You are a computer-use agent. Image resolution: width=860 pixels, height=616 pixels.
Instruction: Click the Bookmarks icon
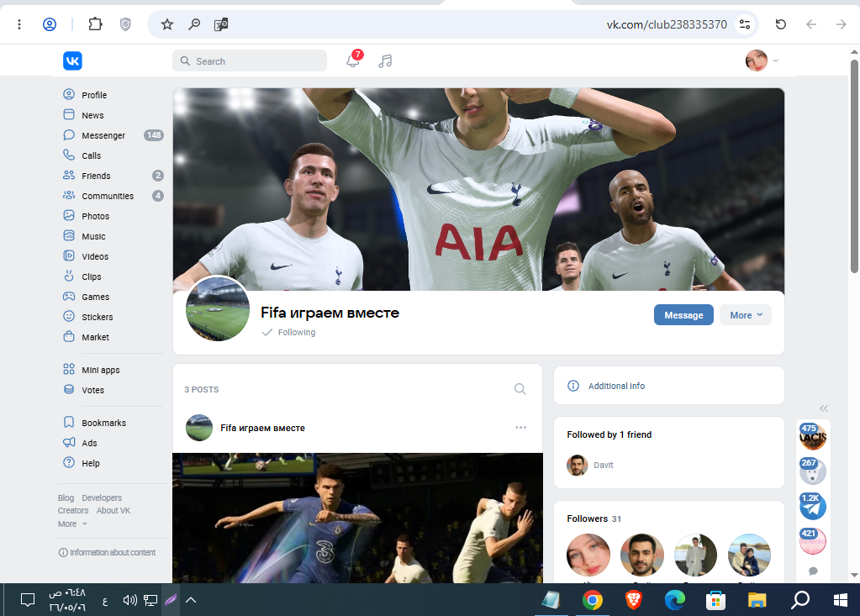(69, 422)
